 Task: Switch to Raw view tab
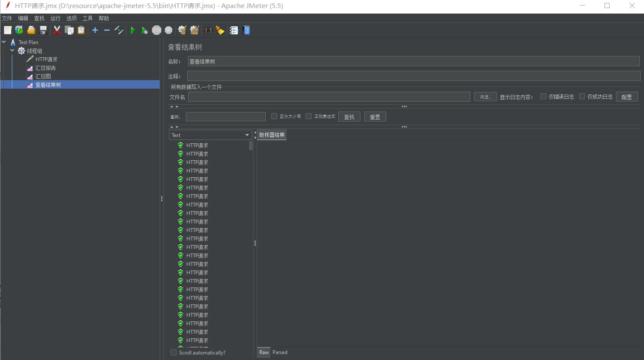coord(264,352)
